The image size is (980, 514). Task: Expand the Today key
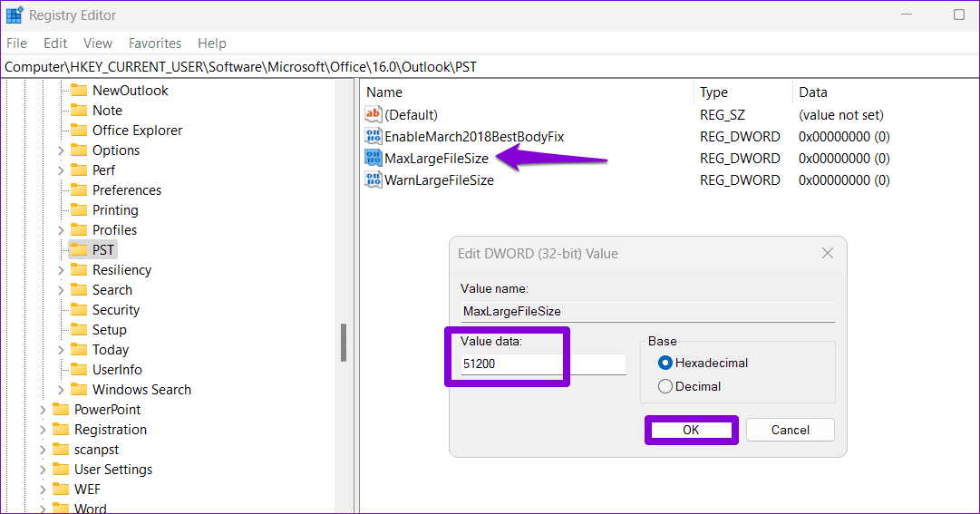coord(61,351)
